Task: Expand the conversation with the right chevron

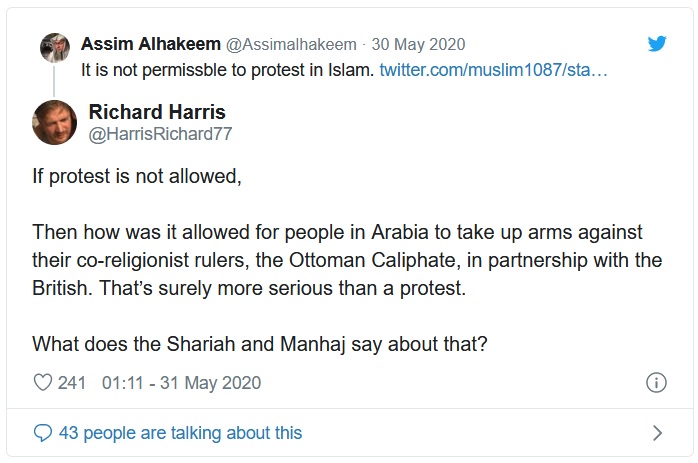Action: click(657, 433)
